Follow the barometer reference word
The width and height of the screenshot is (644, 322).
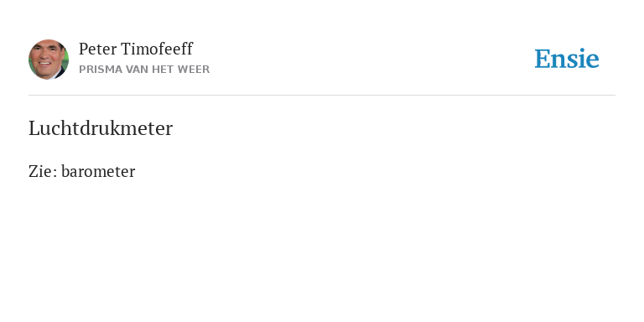[98, 171]
